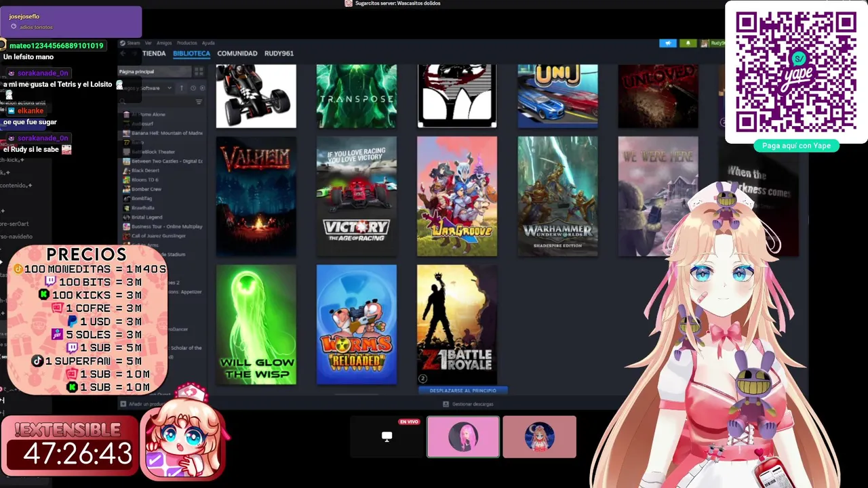Screen dimensions: 868x488
Task: Click the grid view icon beside Página principal
Action: point(199,71)
